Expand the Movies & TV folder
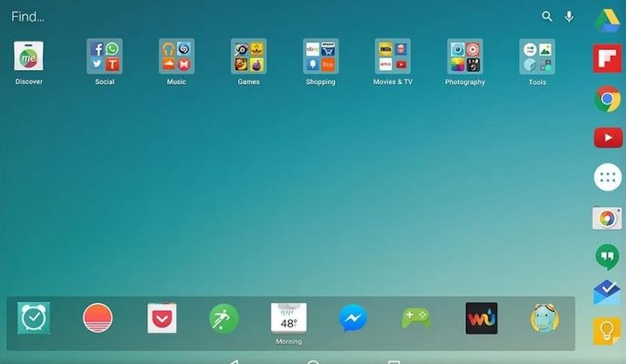Image resolution: width=626 pixels, height=364 pixels. [x=392, y=57]
